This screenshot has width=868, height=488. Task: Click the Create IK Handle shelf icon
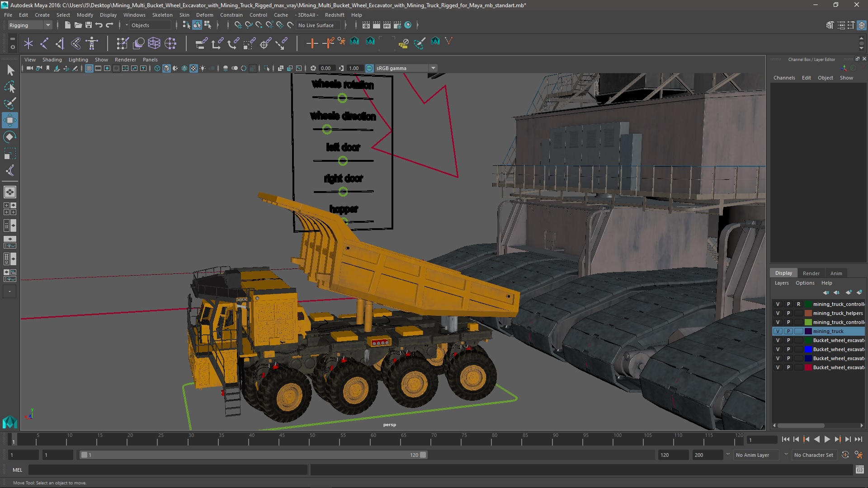(60, 43)
